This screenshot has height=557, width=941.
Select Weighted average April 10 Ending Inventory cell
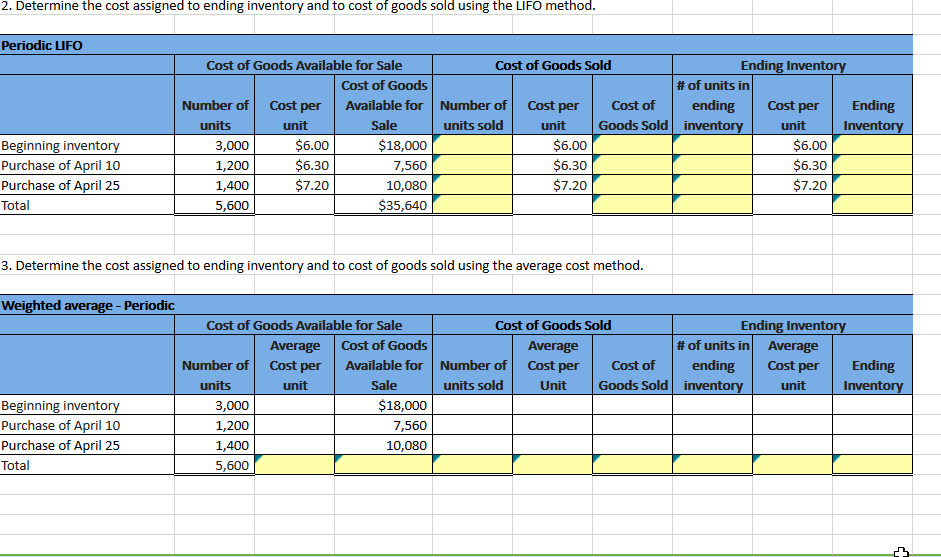click(x=873, y=425)
